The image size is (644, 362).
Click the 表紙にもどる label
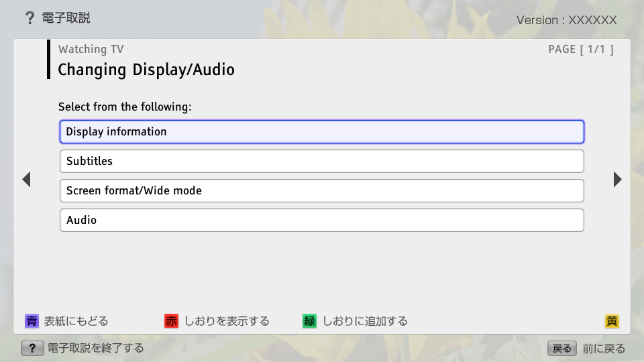76,321
